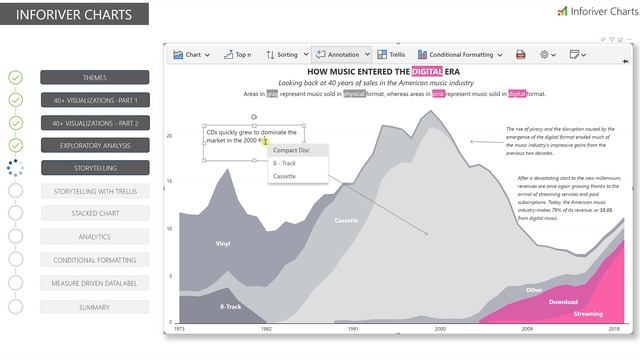Click the Conditional Formatting icon
Screen dimensions: 640x360
click(x=422, y=55)
